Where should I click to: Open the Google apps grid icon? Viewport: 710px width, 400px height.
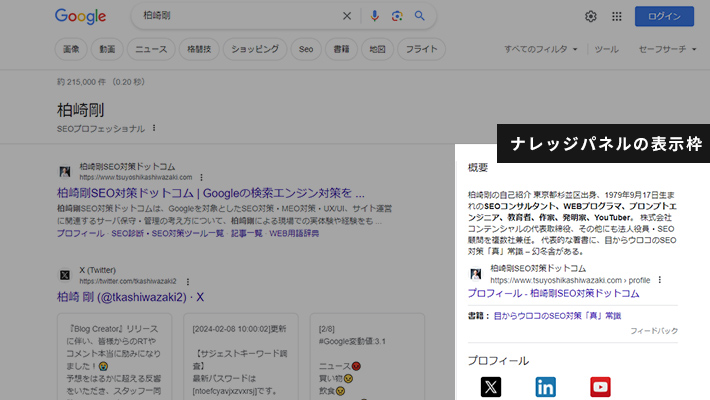[617, 16]
